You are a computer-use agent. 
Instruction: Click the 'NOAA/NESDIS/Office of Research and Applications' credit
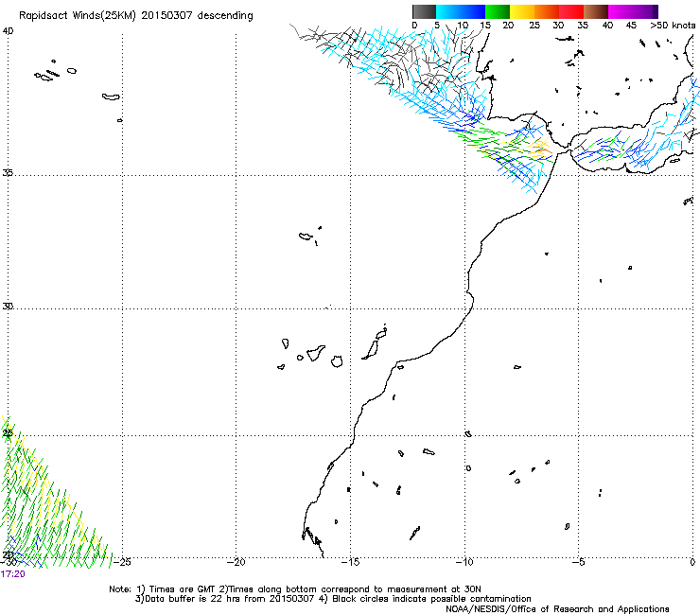click(x=557, y=609)
